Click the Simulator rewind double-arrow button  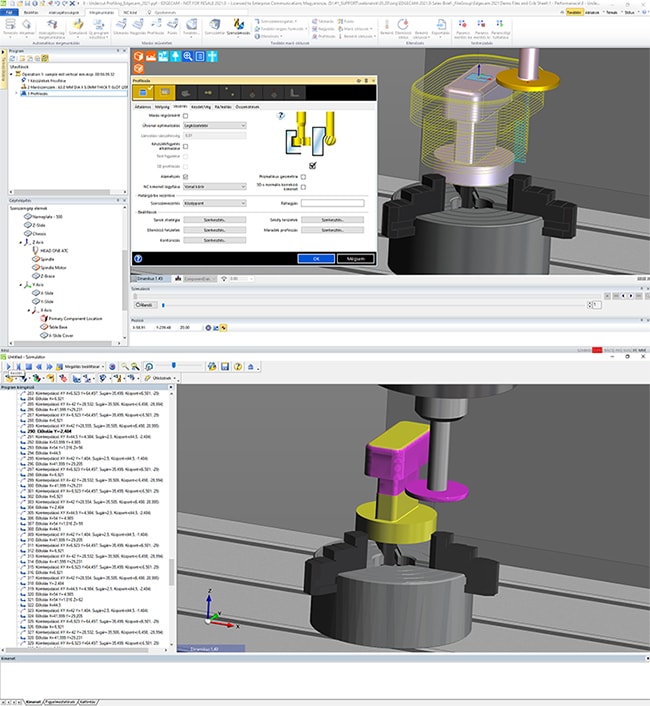tap(39, 367)
